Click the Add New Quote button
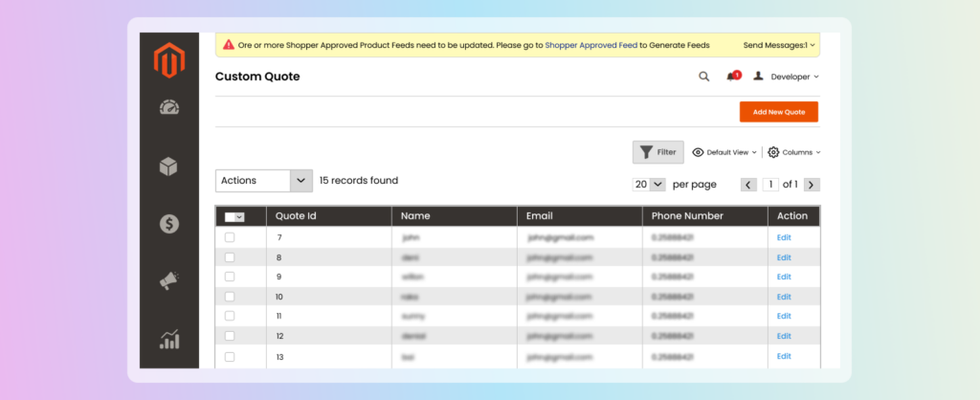Image resolution: width=980 pixels, height=400 pixels. 778,112
